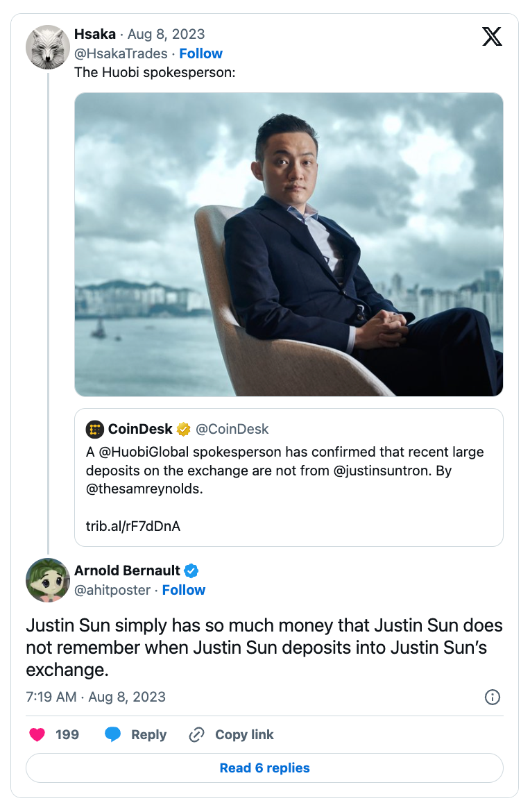Click Arnold Bernault's green-haired avatar

[48, 580]
